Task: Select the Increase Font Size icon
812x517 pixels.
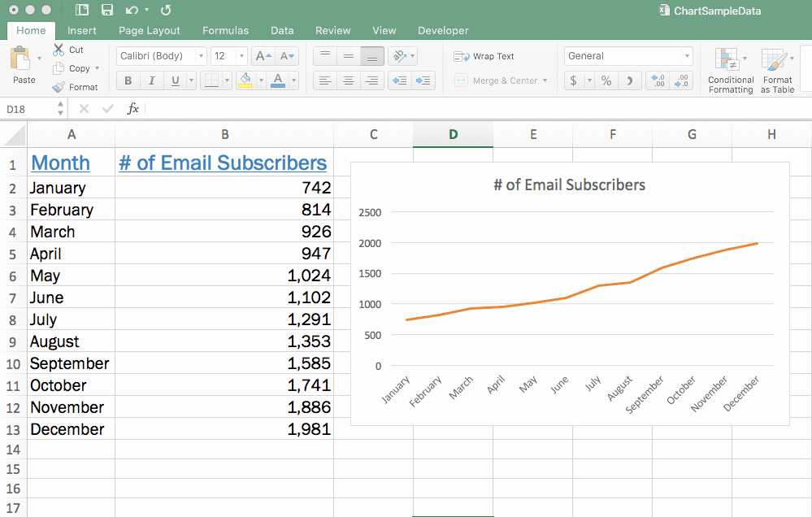Action: coord(261,55)
